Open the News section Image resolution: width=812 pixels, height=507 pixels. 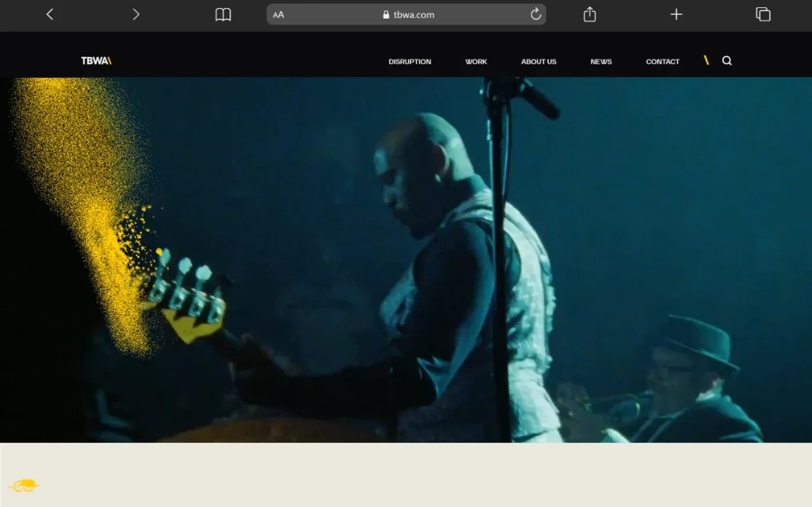(601, 62)
